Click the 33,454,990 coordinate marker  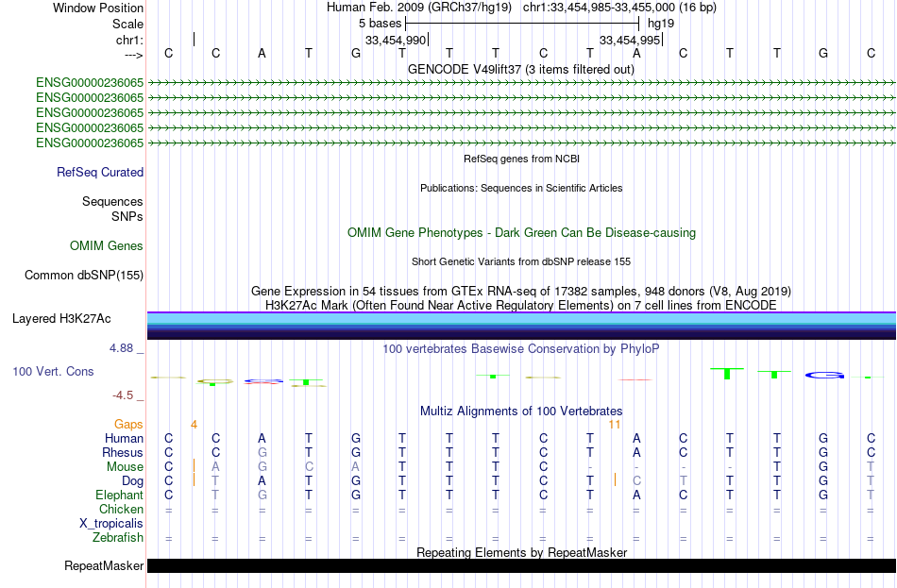click(x=396, y=40)
